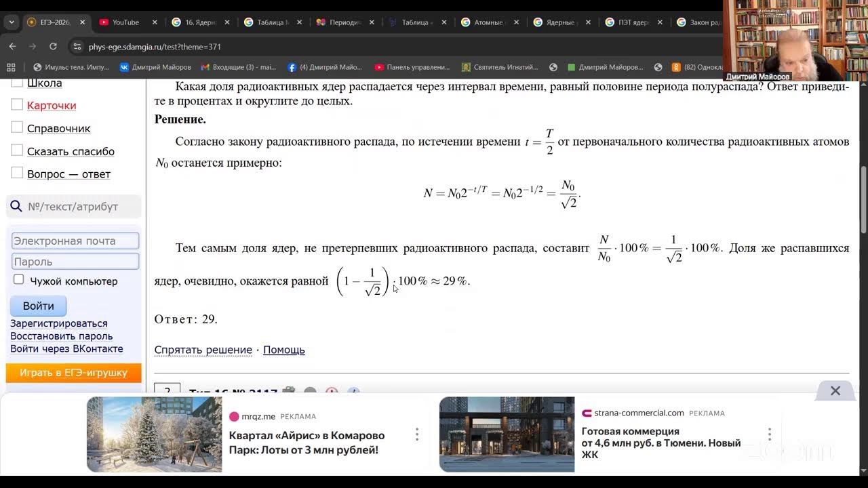
Task: Tick the checkbox beside 'Вопрос — ответ'
Action: point(17,174)
